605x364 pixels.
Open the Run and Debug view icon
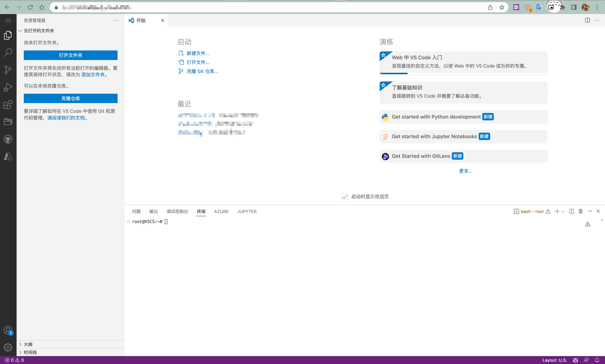coord(8,87)
